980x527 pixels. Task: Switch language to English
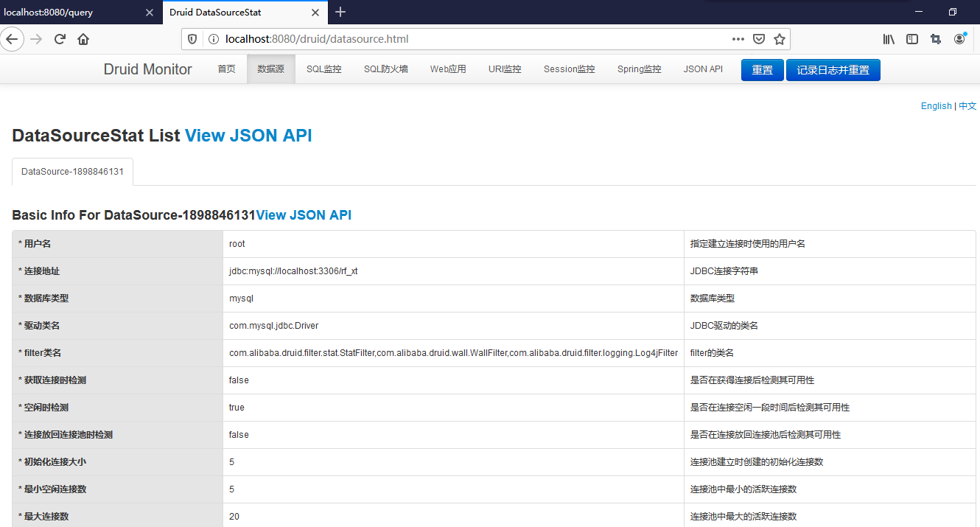pyautogui.click(x=936, y=106)
